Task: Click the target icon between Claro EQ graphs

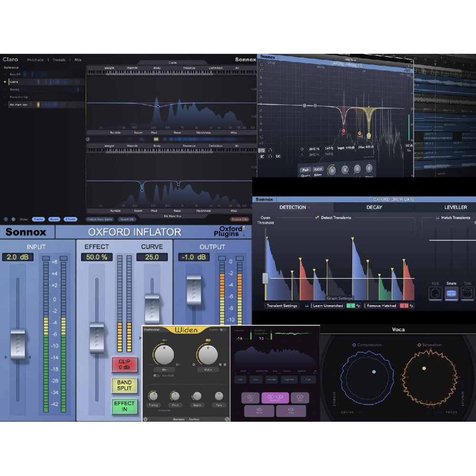Action: (x=88, y=139)
